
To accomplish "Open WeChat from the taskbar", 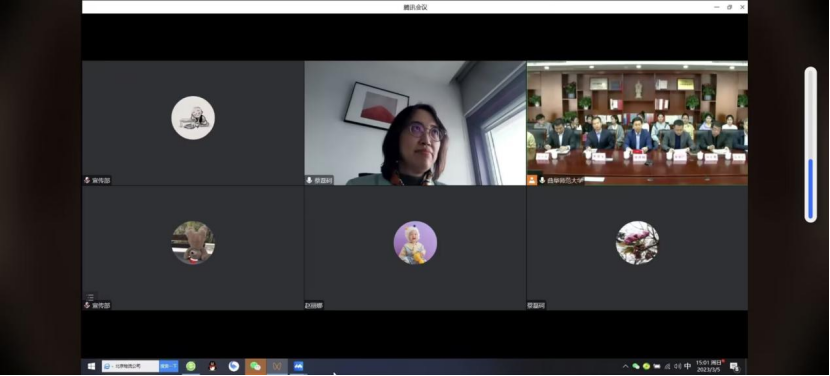I will pos(255,366).
